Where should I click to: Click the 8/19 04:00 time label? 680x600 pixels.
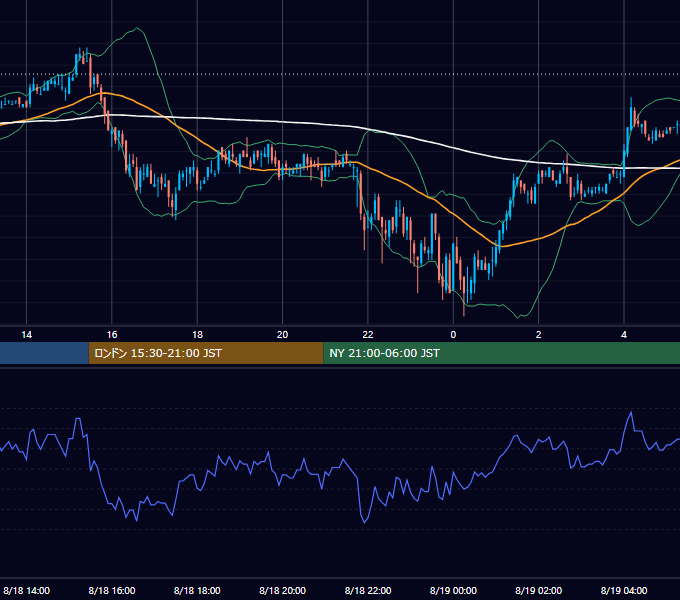(x=624, y=590)
